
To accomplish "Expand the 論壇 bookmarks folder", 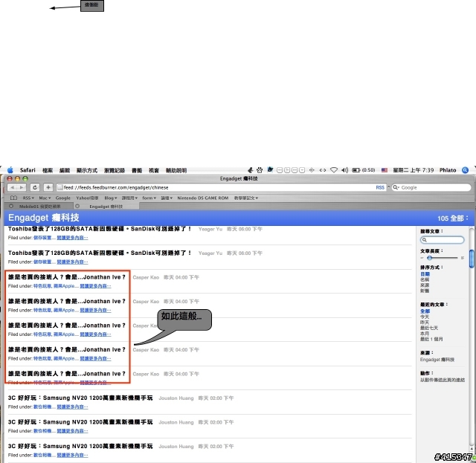I will (x=167, y=198).
